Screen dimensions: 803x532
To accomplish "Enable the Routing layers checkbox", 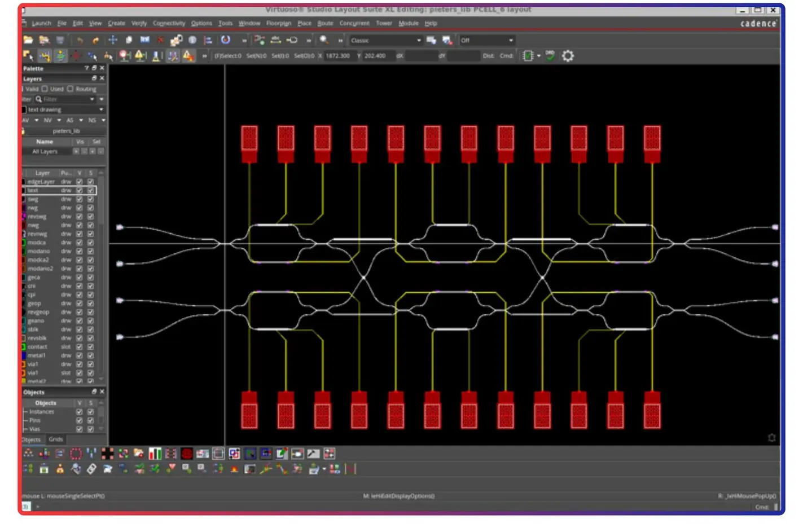I will (70, 89).
